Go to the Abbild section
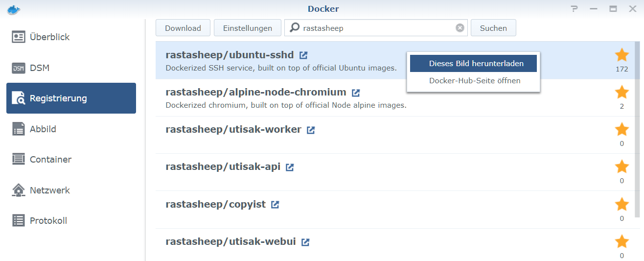Viewport: 644px width, 261px height. point(71,129)
